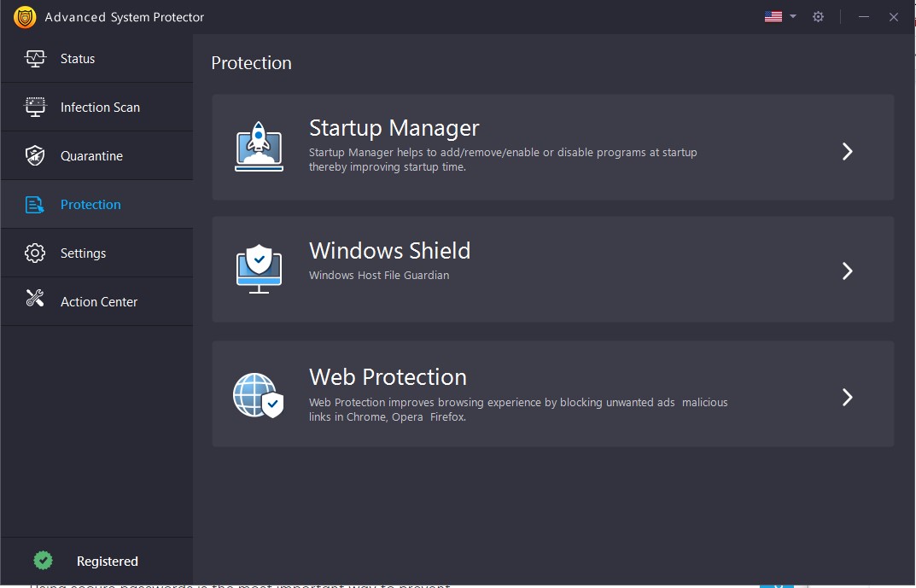Click the Windows Shield monitor icon
The width and height of the screenshot is (916, 588).
coord(258,268)
